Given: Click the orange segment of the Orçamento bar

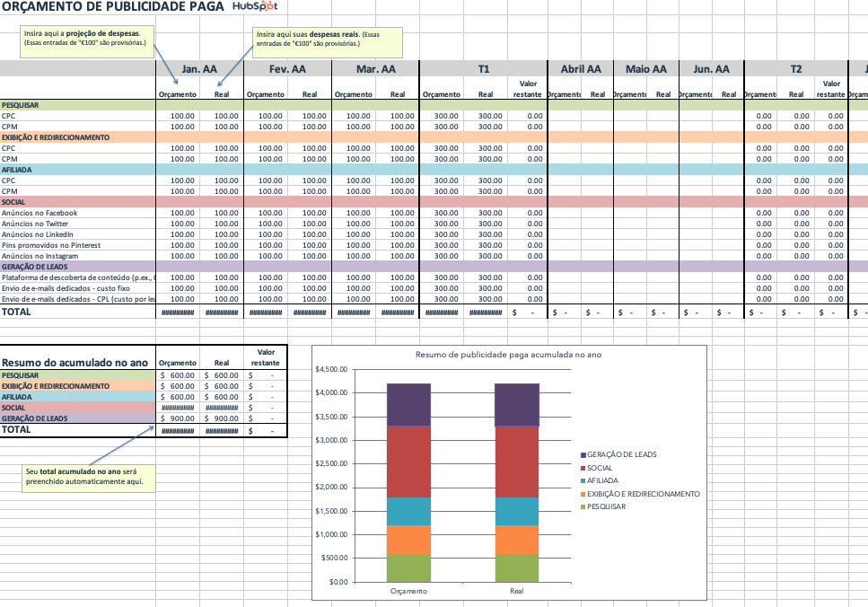Looking at the screenshot, I should coord(408,540).
